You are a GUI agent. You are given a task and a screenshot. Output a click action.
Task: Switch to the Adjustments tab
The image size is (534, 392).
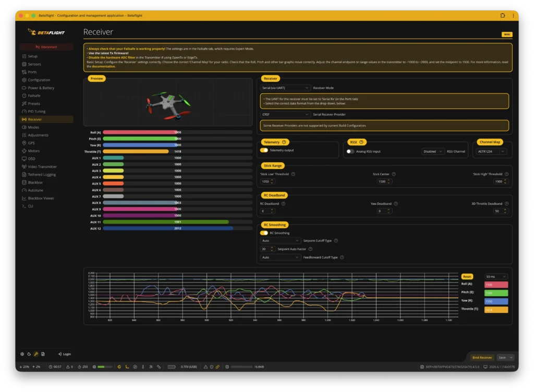pos(46,135)
